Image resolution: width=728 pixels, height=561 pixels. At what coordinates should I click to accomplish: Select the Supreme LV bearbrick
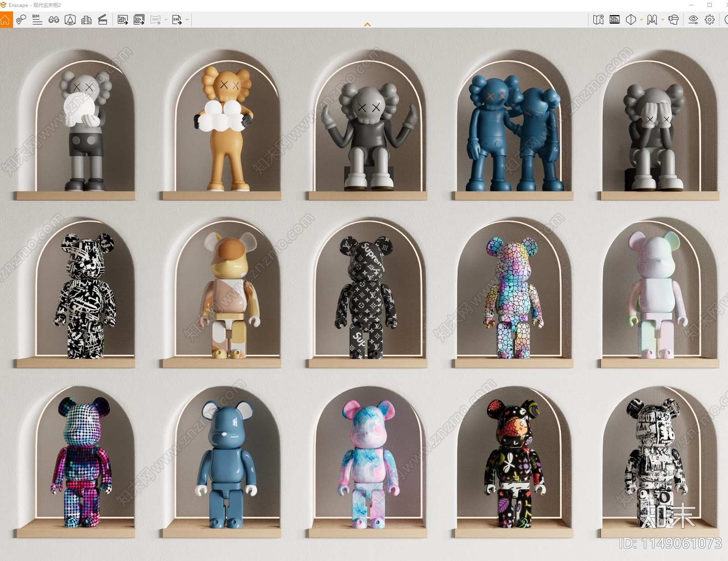[366, 297]
